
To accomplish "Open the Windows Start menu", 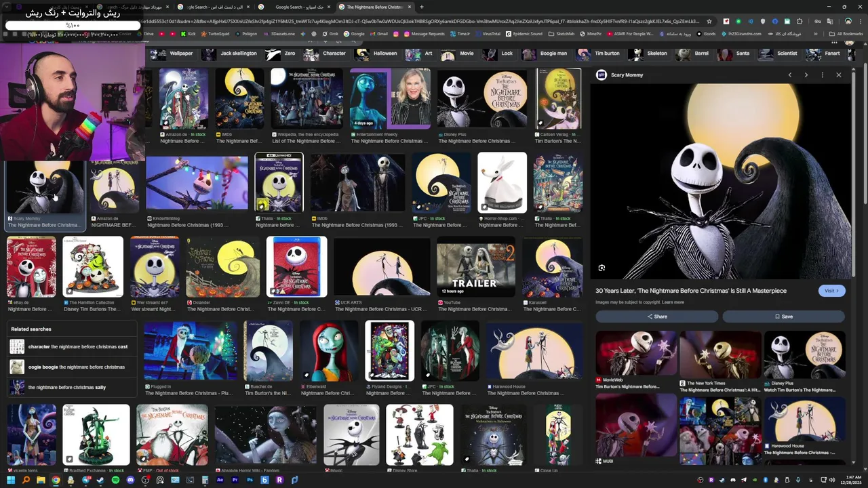I will (x=10, y=480).
